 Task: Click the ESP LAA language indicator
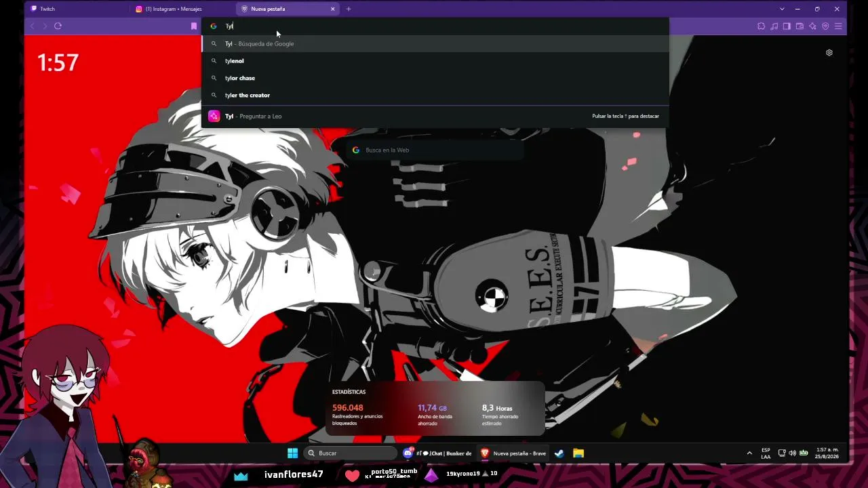(766, 453)
